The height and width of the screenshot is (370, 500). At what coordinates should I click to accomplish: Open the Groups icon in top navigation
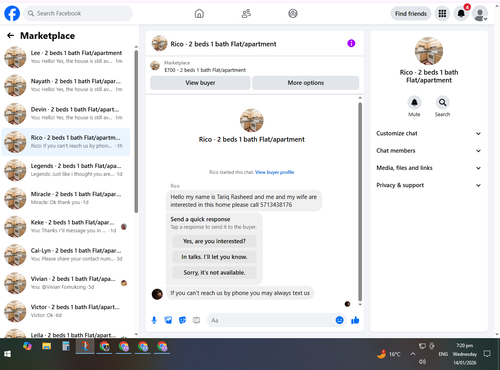293,13
